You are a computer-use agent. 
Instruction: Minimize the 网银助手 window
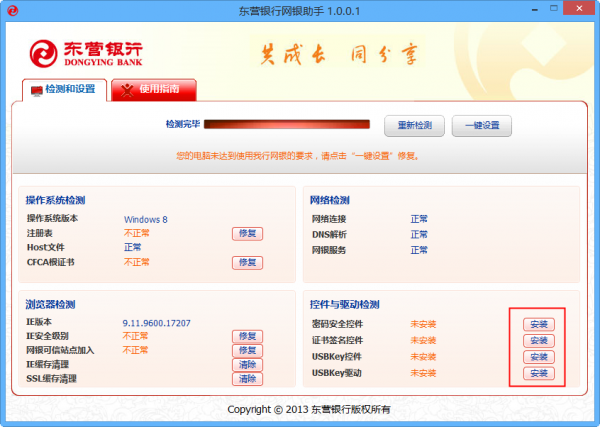[535, 9]
